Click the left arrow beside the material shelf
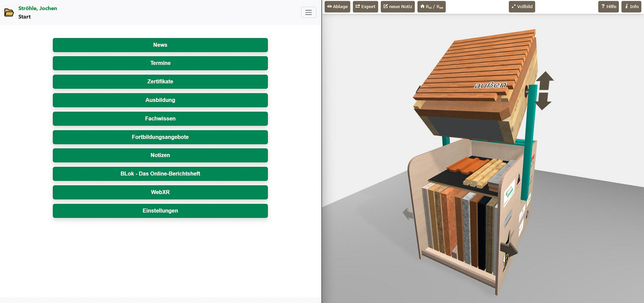Viewport: 644px width, 303px height. (x=408, y=213)
